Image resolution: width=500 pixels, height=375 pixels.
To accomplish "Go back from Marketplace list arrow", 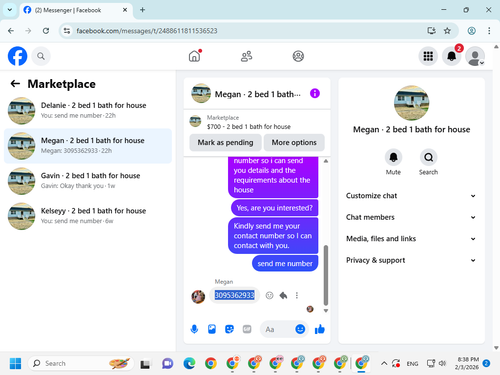I will tap(15, 83).
